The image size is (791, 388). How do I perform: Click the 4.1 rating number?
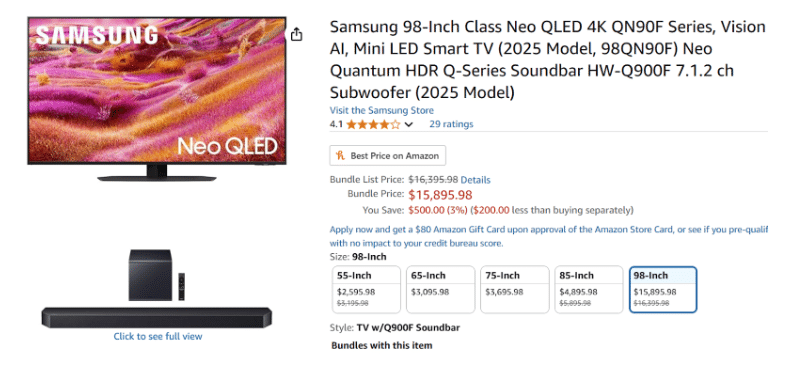coord(336,124)
